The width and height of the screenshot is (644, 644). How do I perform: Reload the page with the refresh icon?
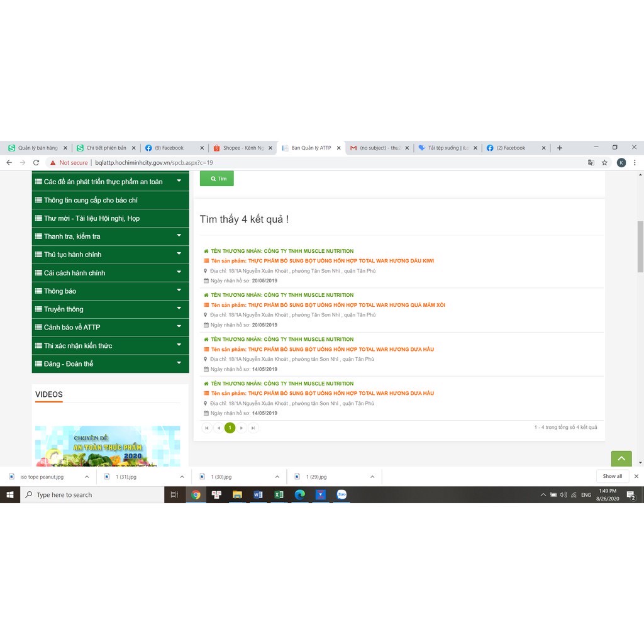click(x=36, y=163)
